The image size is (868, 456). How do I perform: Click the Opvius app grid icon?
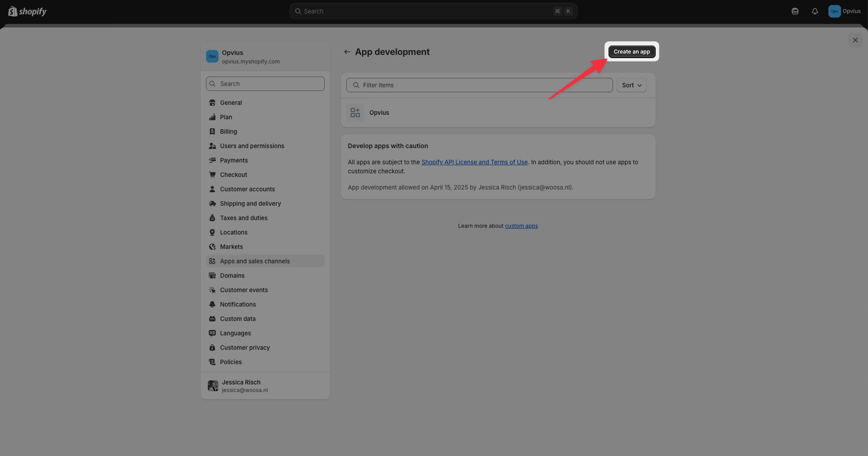click(355, 113)
